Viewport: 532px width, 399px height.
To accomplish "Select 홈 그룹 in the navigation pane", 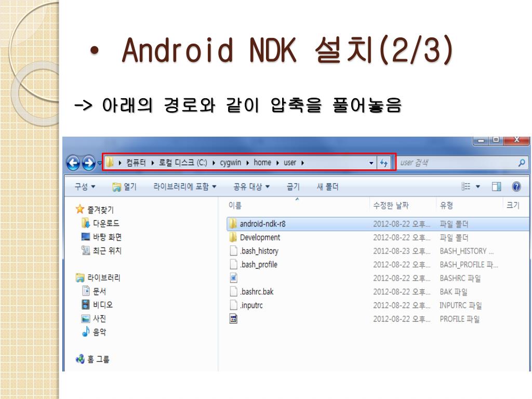I will point(98,359).
